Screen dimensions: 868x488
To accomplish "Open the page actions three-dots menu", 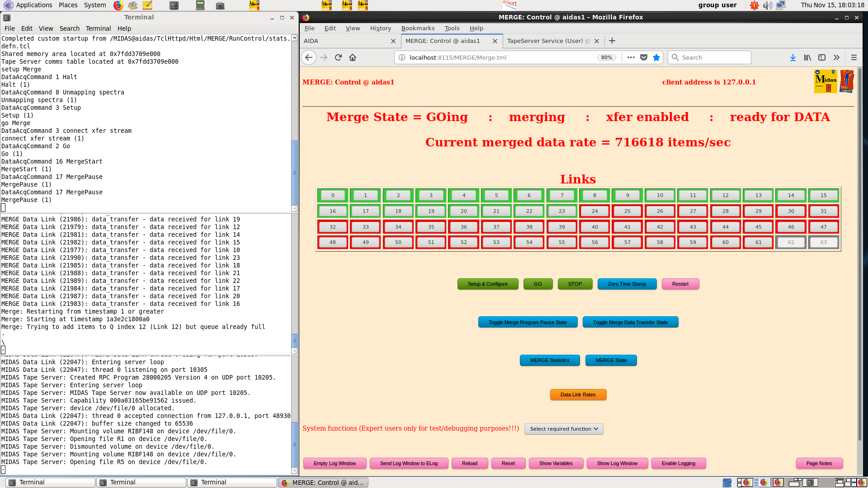I will pos(631,57).
